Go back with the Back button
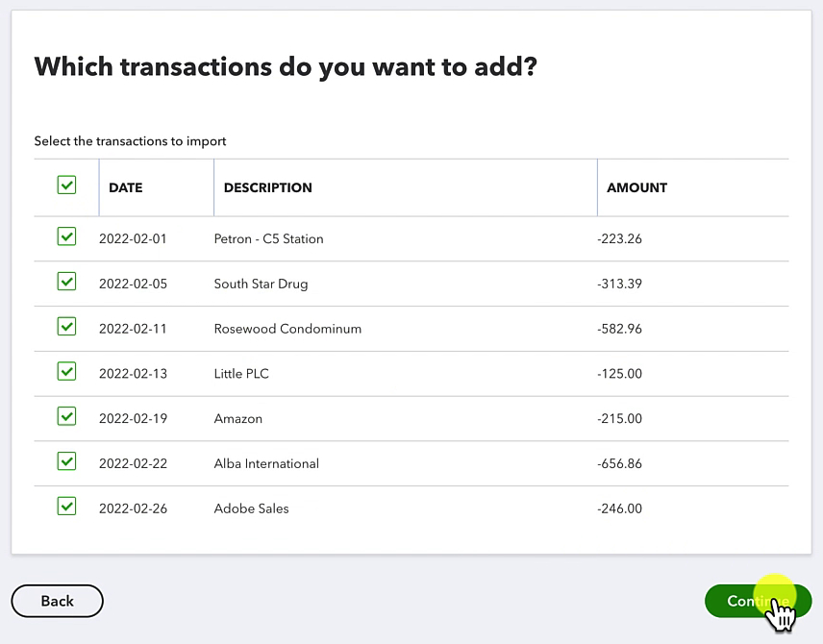This screenshot has width=823, height=644. click(58, 601)
